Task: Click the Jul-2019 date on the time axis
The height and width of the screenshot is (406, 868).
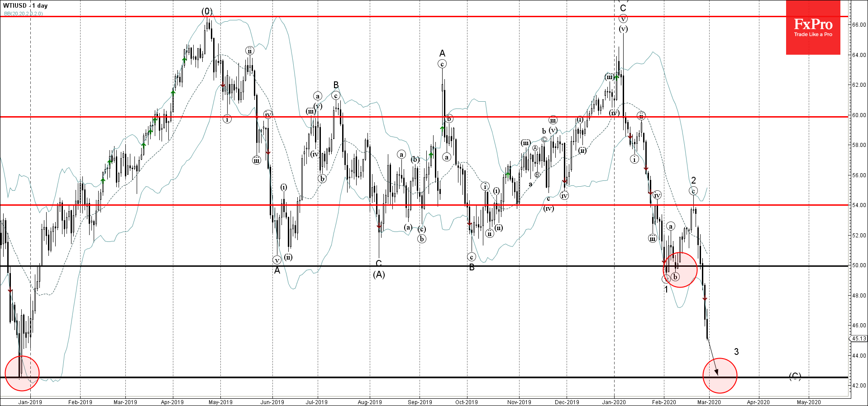Action: click(x=316, y=402)
